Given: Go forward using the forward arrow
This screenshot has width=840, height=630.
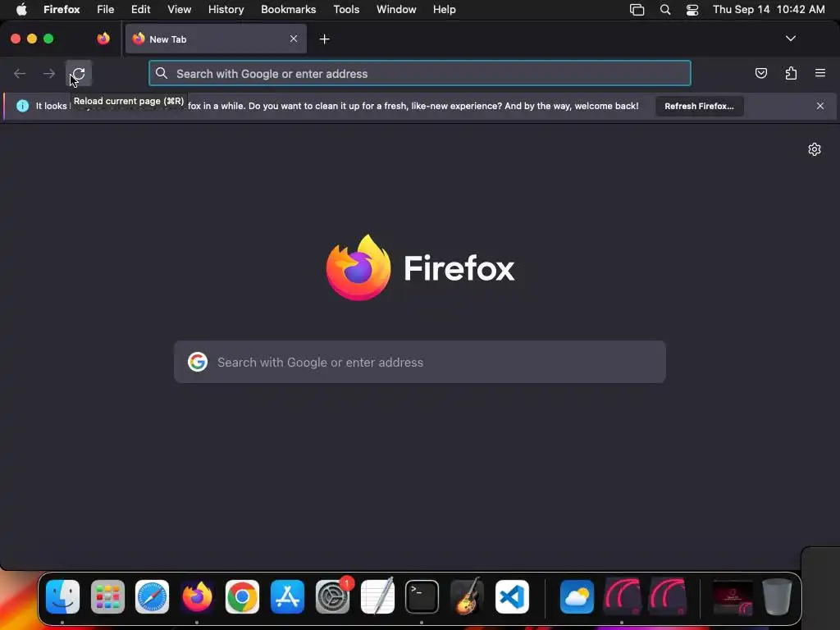Looking at the screenshot, I should (49, 73).
